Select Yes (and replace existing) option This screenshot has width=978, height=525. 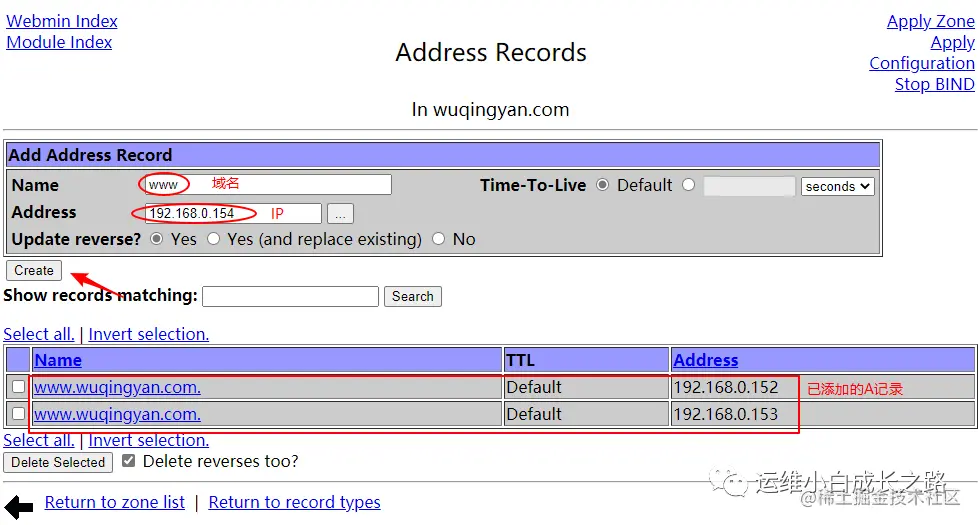214,239
